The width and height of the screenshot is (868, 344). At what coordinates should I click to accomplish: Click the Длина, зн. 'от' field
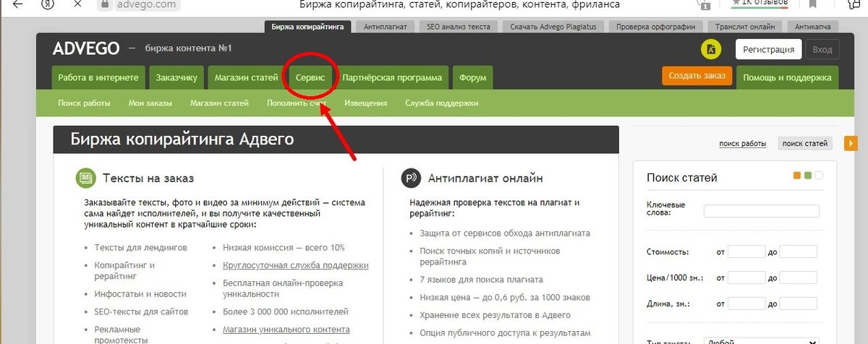(746, 304)
